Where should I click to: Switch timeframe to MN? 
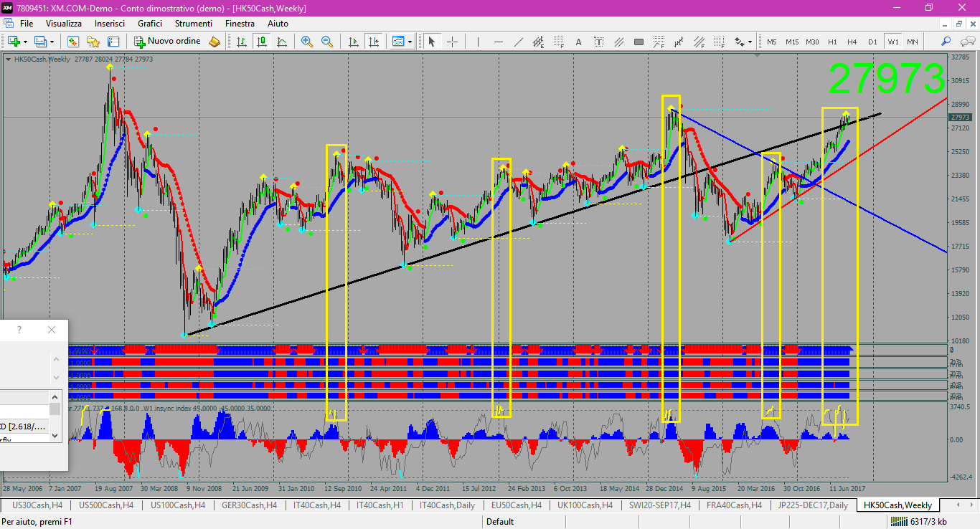913,42
